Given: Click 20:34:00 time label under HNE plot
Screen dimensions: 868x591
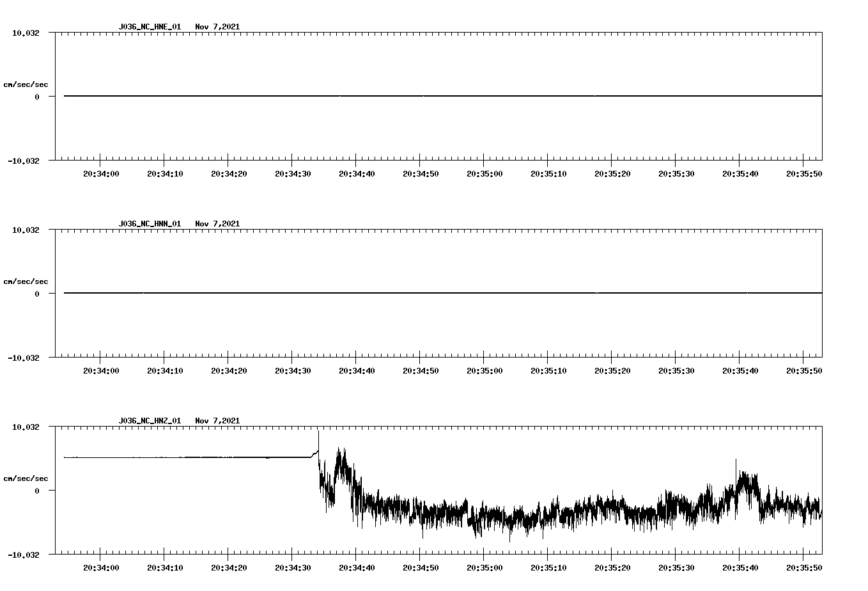Looking at the screenshot, I should click(101, 174).
